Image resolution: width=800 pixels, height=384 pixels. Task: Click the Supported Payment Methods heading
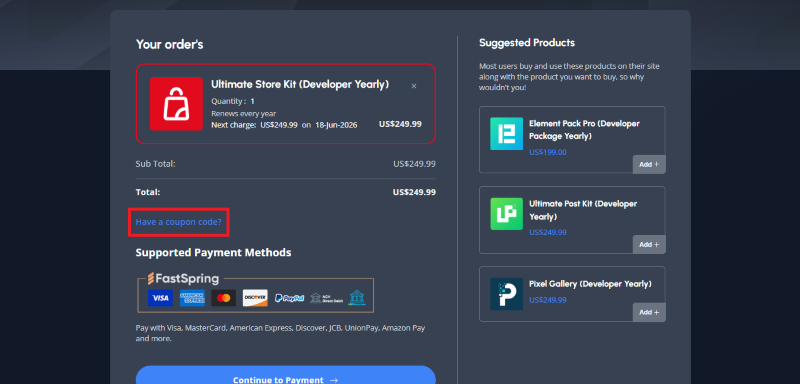(x=213, y=252)
